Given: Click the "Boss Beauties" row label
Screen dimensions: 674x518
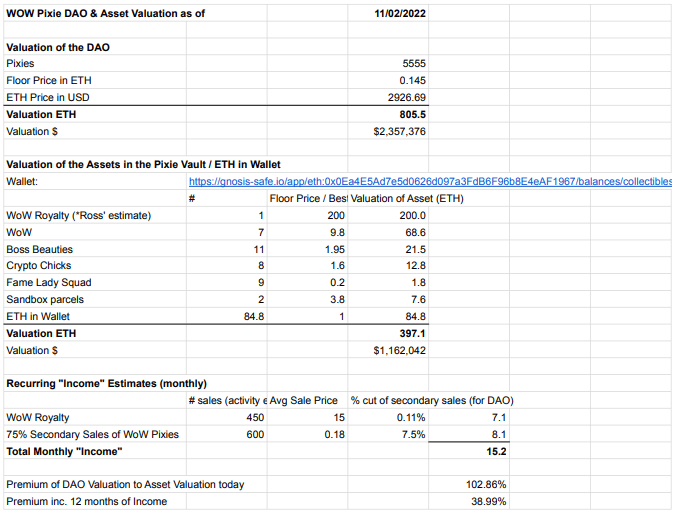Looking at the screenshot, I should click(39, 249).
